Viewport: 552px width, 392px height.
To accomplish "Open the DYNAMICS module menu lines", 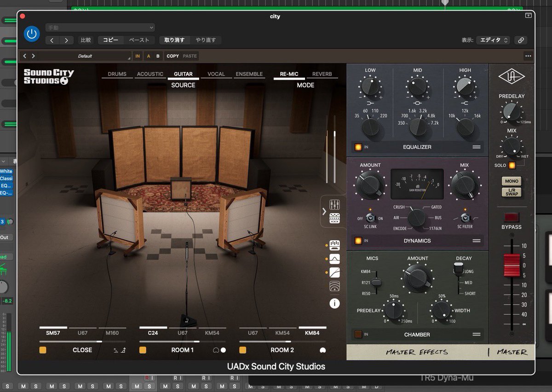I will click(477, 241).
